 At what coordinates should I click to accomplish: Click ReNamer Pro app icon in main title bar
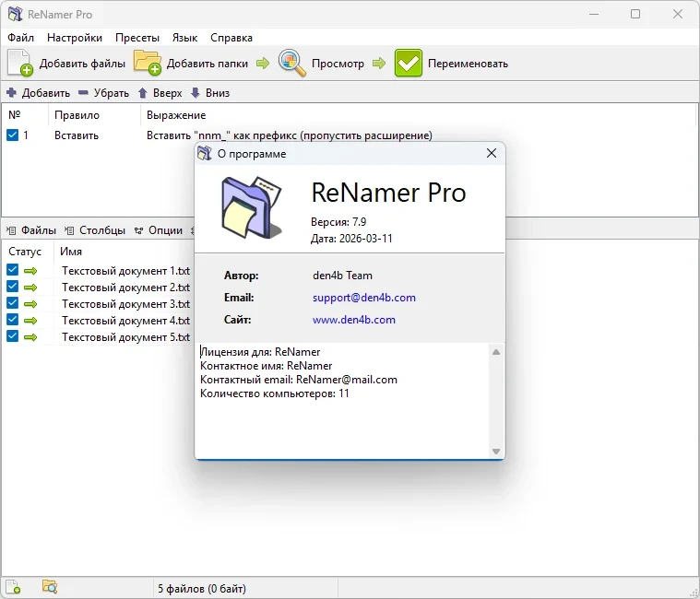coord(15,14)
